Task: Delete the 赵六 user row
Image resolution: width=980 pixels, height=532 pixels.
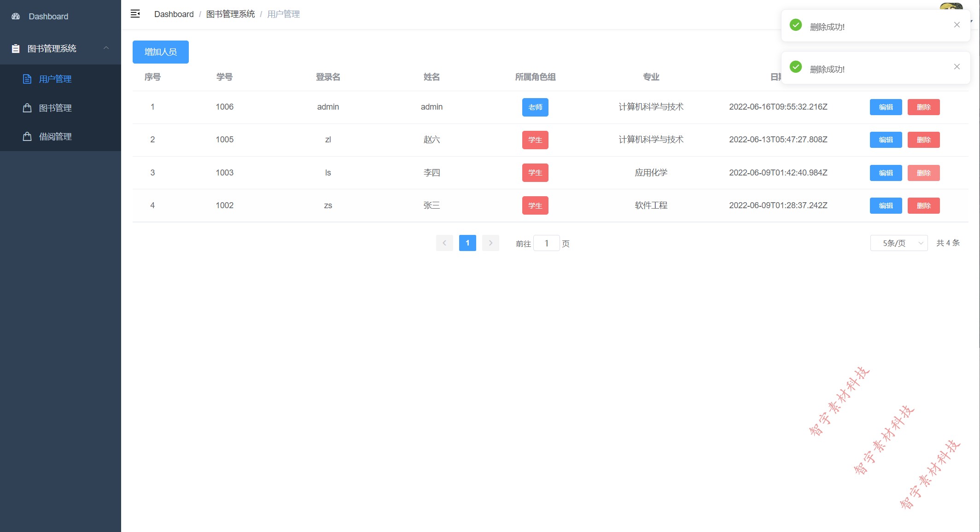Action: 923,140
